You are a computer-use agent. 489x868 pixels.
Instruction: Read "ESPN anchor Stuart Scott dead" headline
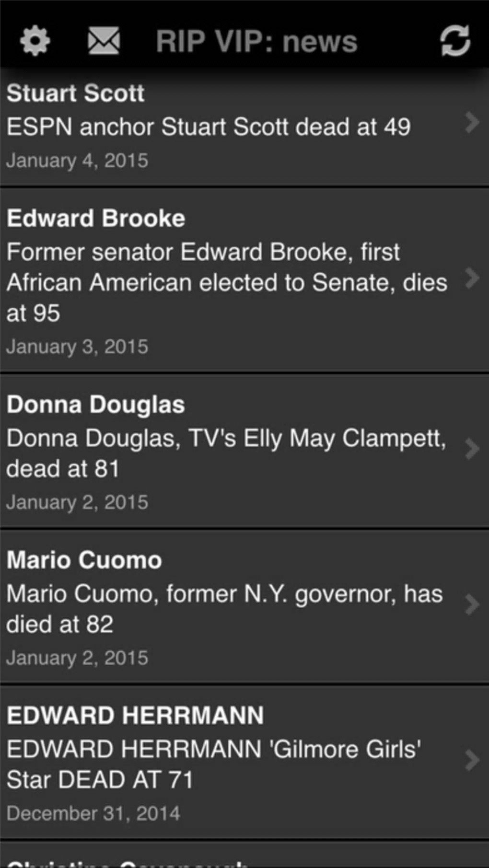pyautogui.click(x=209, y=127)
